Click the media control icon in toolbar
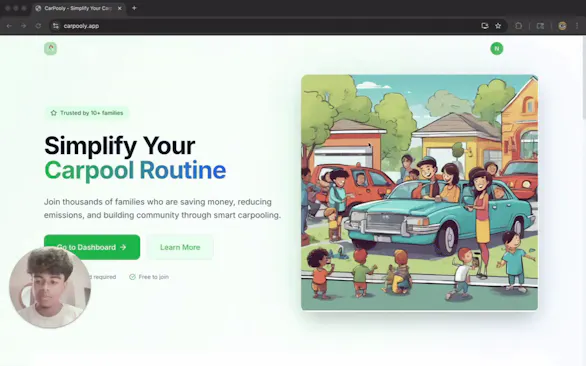This screenshot has width=586, height=366. click(x=540, y=26)
